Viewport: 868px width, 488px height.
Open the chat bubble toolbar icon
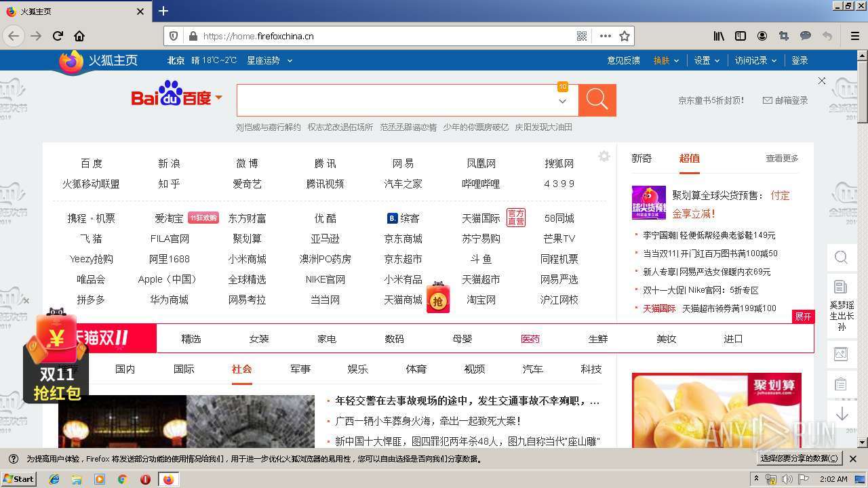tap(806, 36)
